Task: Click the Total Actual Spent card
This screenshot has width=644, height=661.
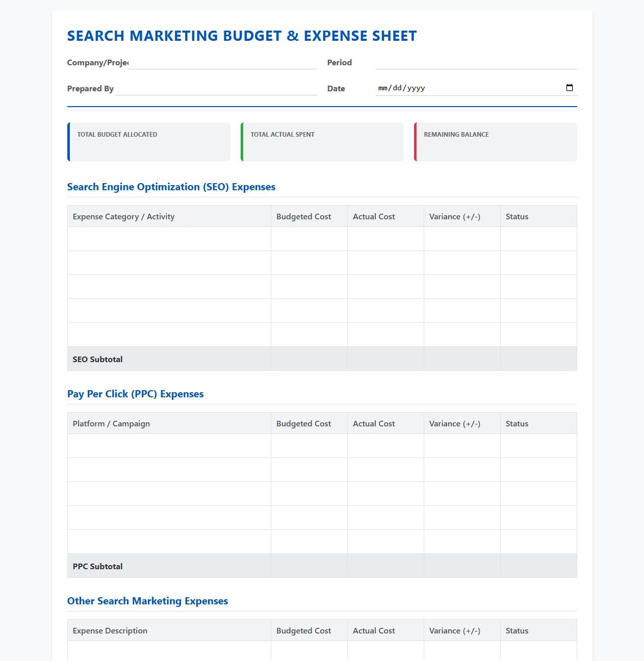Action: pos(322,142)
